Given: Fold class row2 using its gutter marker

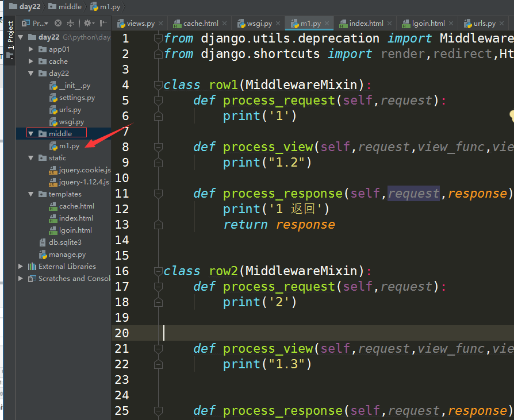Looking at the screenshot, I should pyautogui.click(x=158, y=271).
